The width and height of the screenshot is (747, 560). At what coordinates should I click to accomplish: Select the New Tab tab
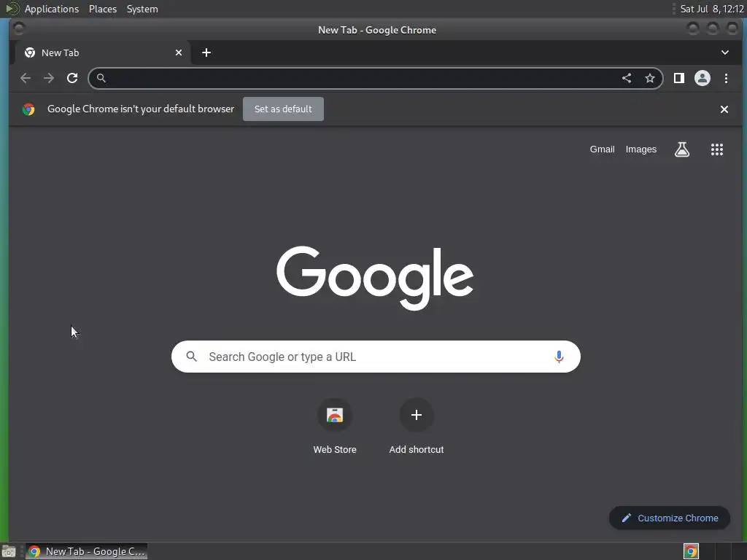click(x=101, y=52)
